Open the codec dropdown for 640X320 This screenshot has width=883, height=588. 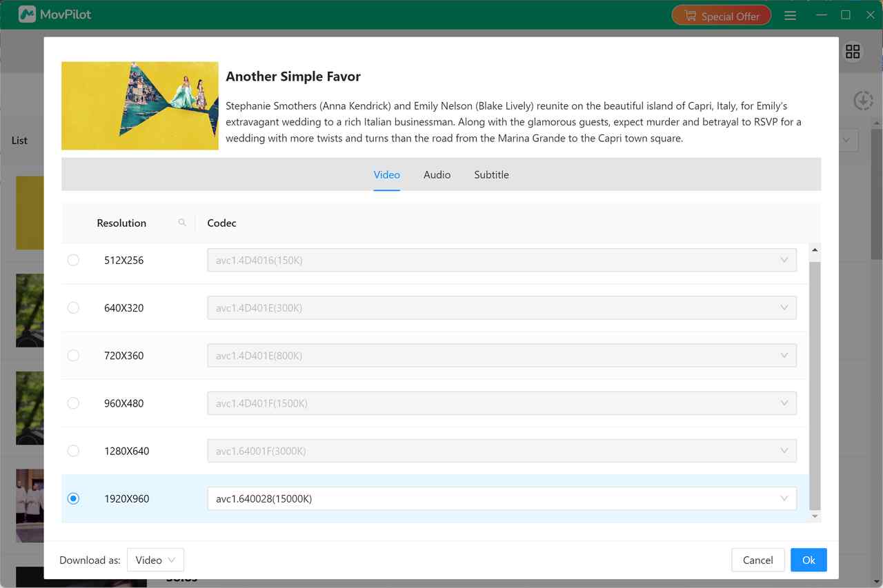click(784, 307)
